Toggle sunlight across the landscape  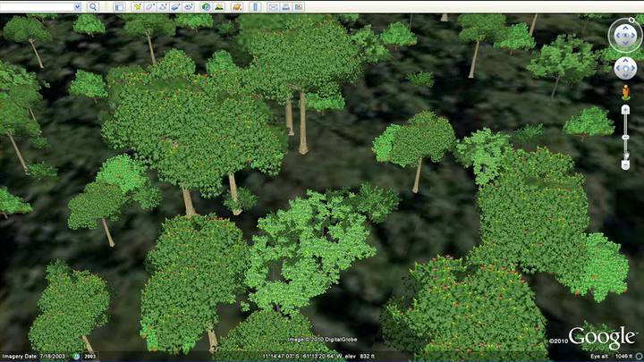tap(218, 6)
